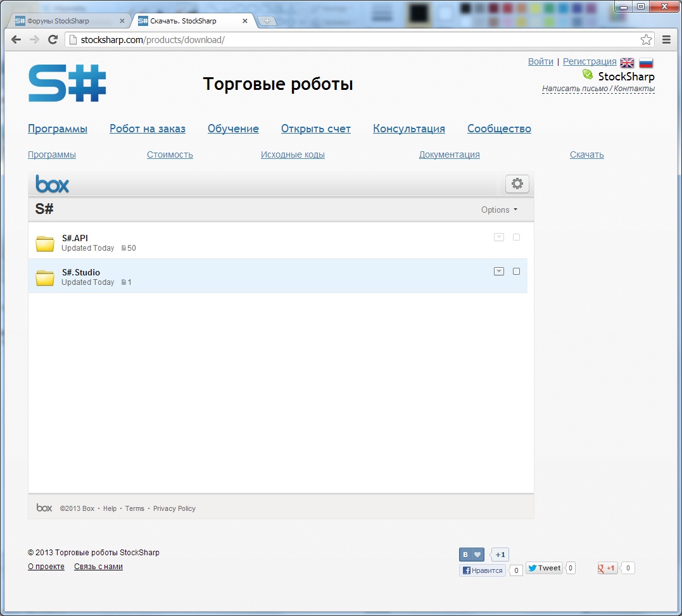This screenshot has height=616, width=682.
Task: Bookmark page using the star icon
Action: [646, 40]
